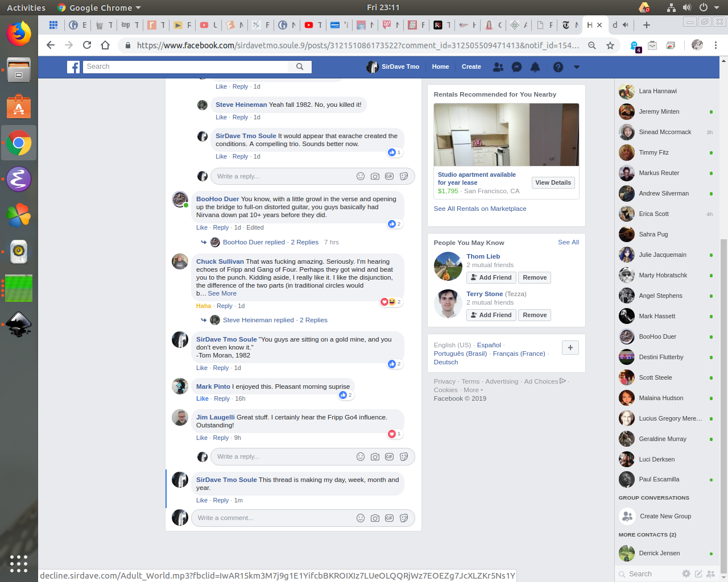
Task: Open the notifications bell in Facebook header
Action: click(535, 67)
